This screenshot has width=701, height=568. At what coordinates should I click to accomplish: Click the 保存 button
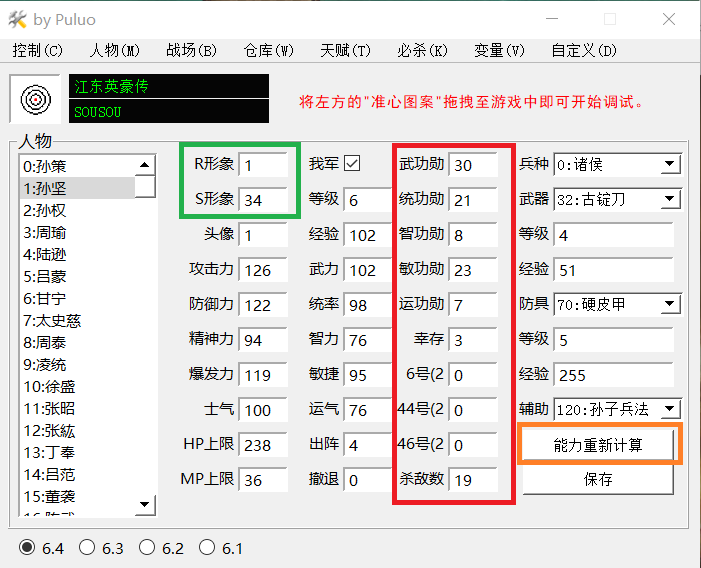click(x=598, y=480)
